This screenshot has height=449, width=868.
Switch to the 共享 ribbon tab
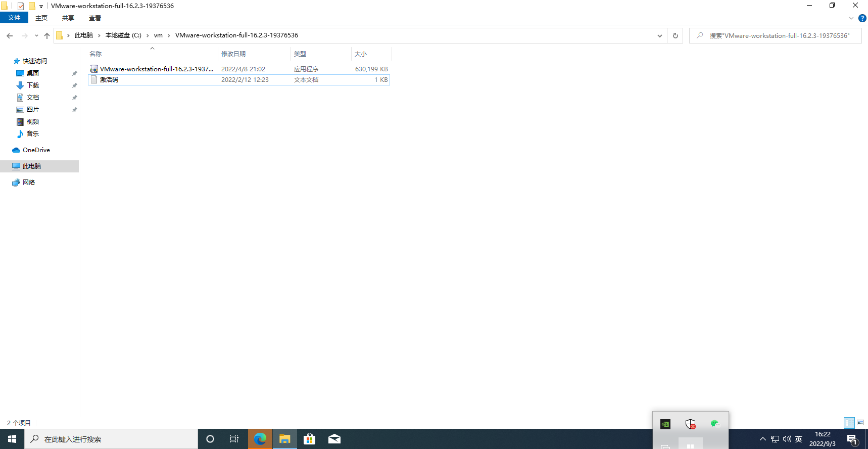click(x=68, y=18)
